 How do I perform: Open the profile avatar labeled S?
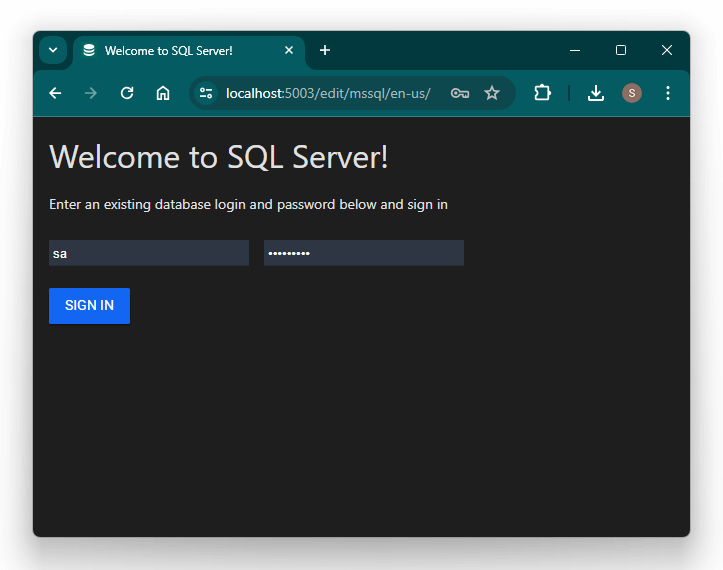click(632, 93)
